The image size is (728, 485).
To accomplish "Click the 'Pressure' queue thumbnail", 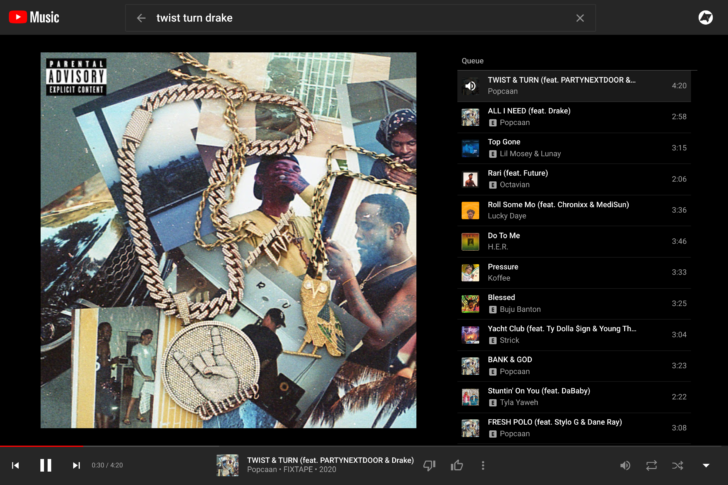I will pos(470,272).
